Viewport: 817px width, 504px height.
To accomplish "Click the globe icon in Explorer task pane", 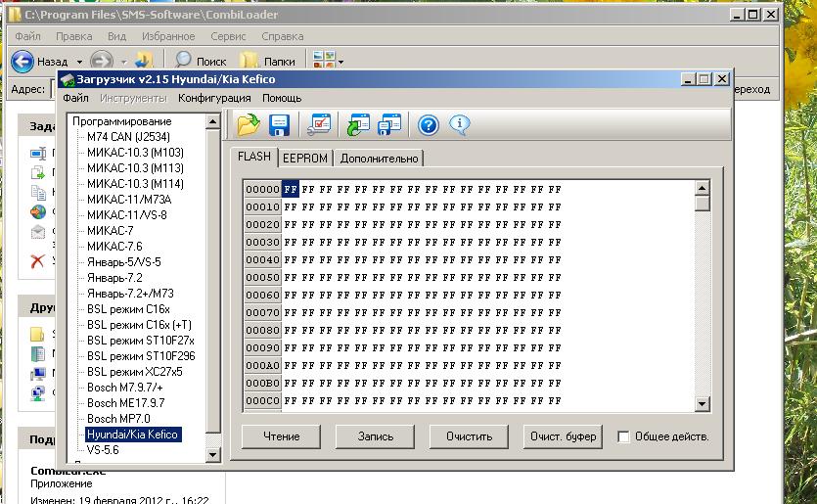I will pos(37,211).
